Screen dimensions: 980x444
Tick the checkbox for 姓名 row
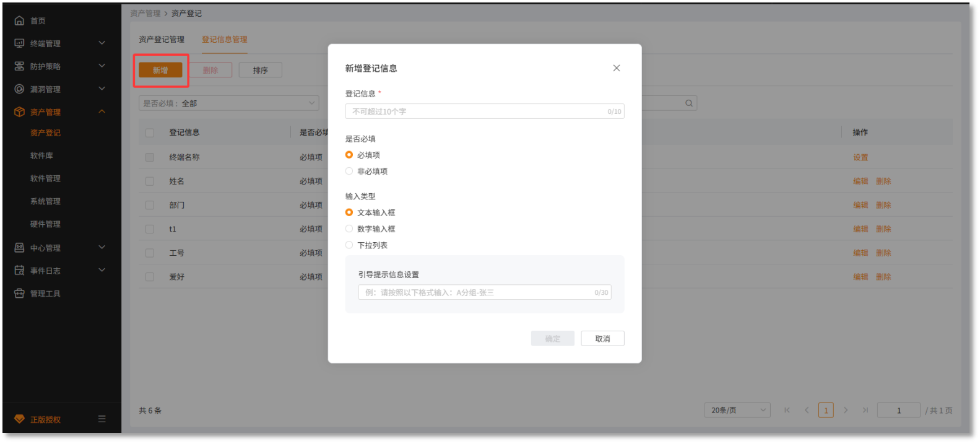tap(150, 181)
